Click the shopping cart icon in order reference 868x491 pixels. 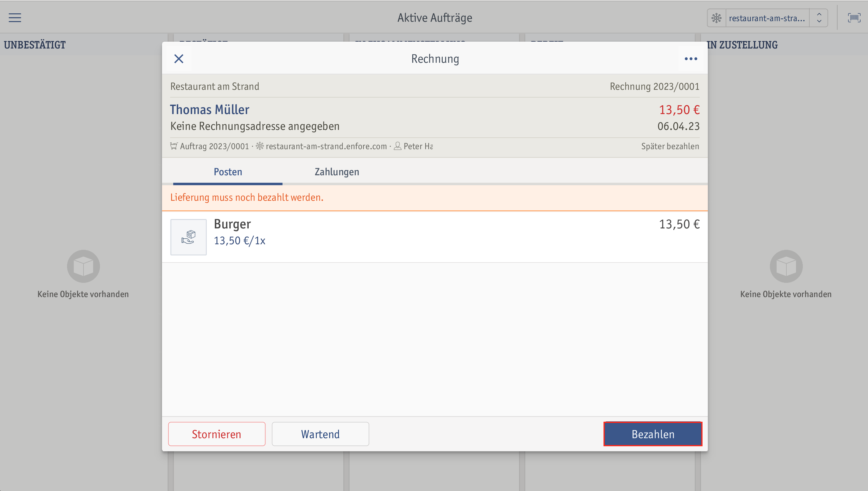coord(174,146)
